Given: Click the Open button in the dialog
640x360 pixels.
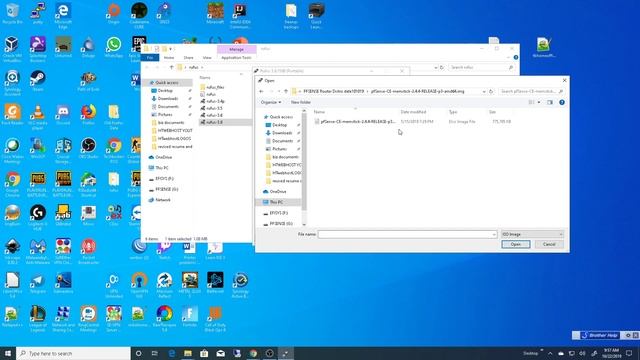Looking at the screenshot, I should click(x=516, y=244).
